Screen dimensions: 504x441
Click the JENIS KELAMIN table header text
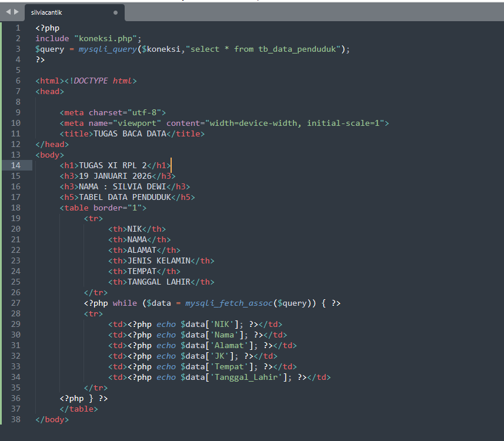pyautogui.click(x=159, y=260)
